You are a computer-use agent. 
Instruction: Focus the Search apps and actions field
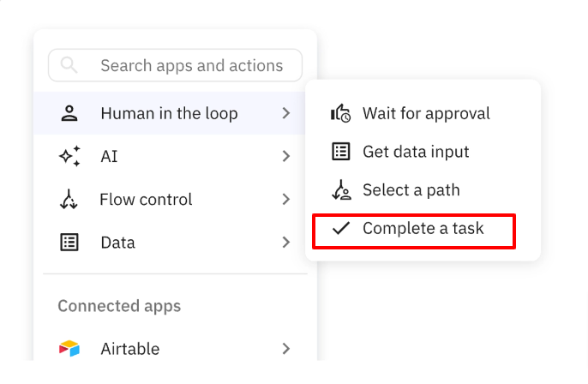point(191,65)
